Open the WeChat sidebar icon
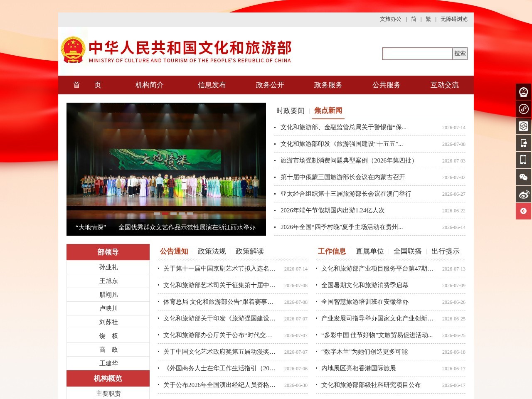The width and height of the screenshot is (532, 399). [x=524, y=177]
